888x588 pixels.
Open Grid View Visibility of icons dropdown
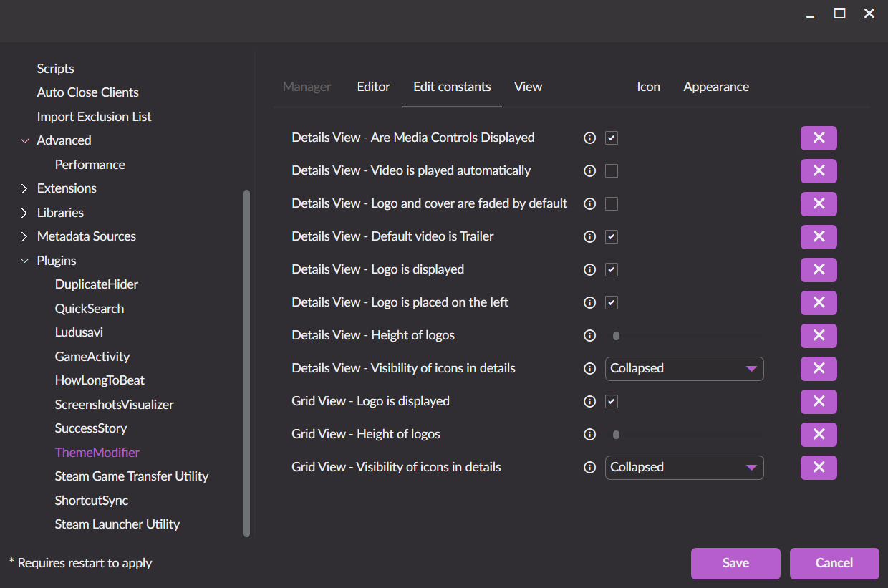[684, 468]
